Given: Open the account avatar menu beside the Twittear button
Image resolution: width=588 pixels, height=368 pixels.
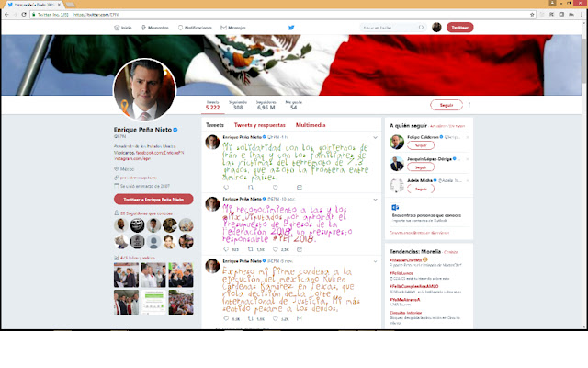Looking at the screenshot, I should pyautogui.click(x=436, y=28).
